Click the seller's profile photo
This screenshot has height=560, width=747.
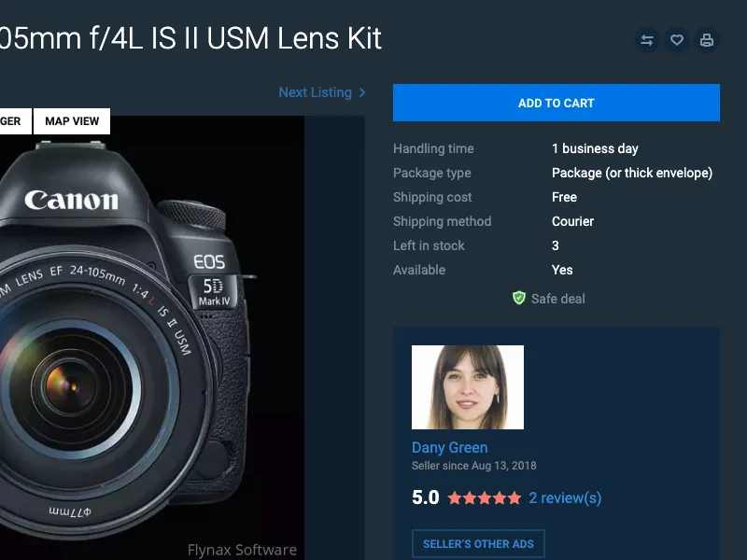[x=468, y=387]
